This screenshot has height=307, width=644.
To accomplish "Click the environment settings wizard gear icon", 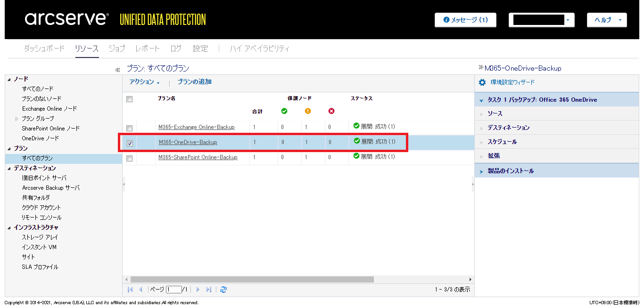I will (482, 82).
